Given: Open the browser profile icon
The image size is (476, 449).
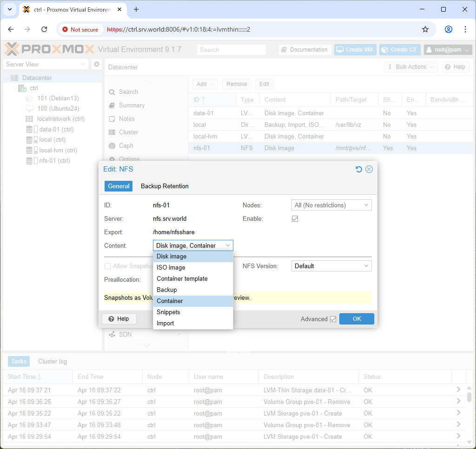Looking at the screenshot, I should [449, 29].
